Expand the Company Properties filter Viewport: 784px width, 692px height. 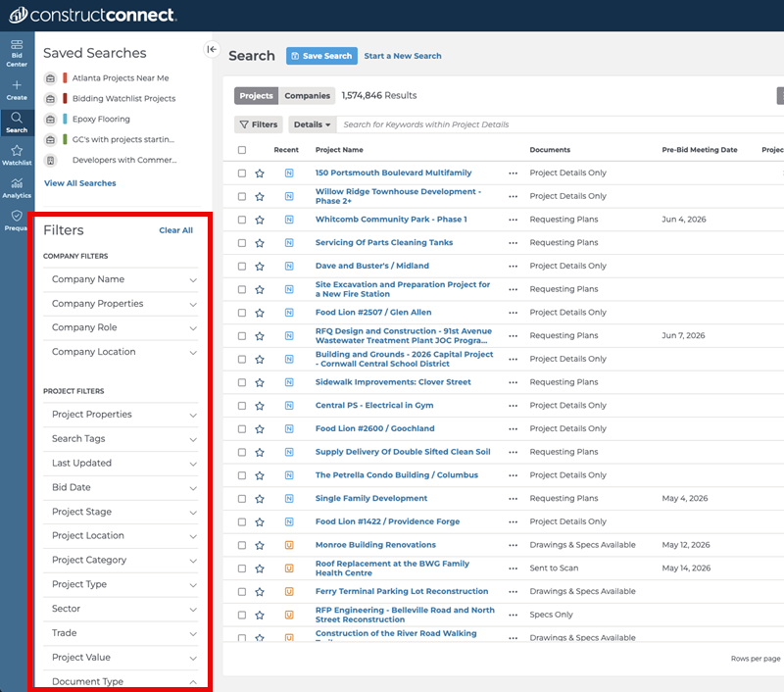coord(121,304)
